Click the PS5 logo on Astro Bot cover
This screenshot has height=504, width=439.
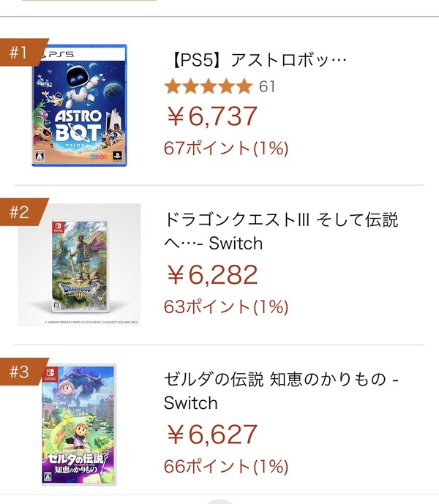tap(59, 53)
